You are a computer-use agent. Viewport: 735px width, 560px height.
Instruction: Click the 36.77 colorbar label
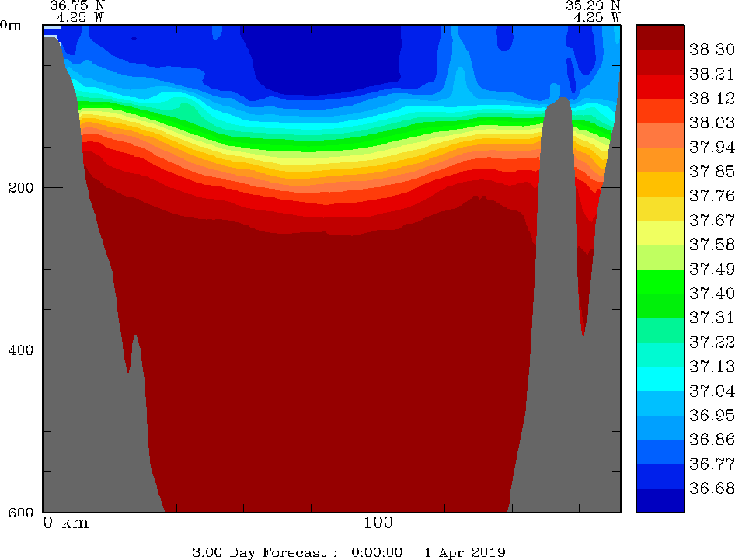(x=712, y=464)
